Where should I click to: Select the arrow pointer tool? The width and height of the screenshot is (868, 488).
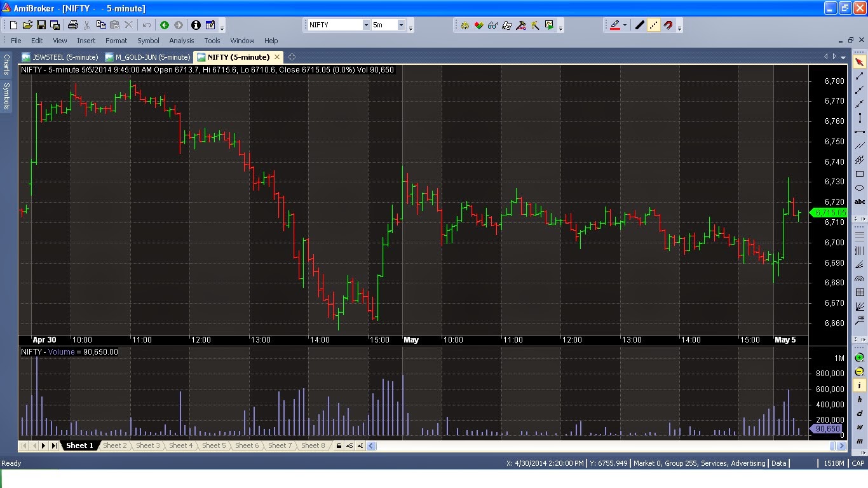tap(859, 62)
